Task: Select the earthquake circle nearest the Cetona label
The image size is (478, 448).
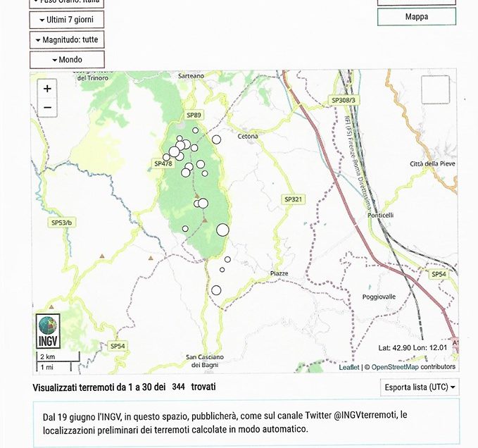Action: point(216,139)
